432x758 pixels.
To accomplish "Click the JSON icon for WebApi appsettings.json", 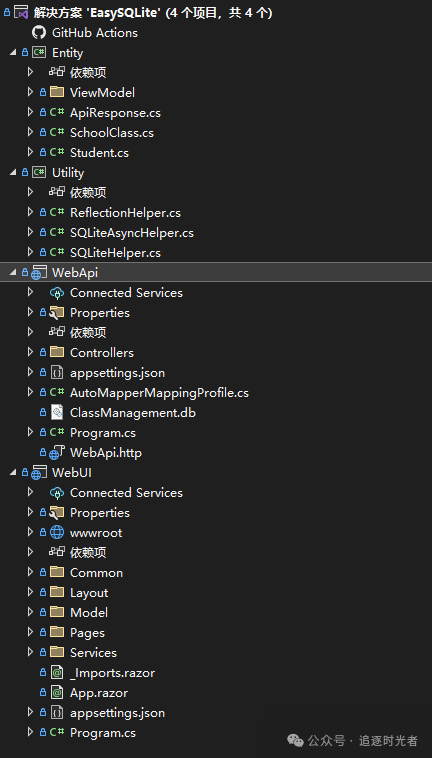I will pos(57,373).
